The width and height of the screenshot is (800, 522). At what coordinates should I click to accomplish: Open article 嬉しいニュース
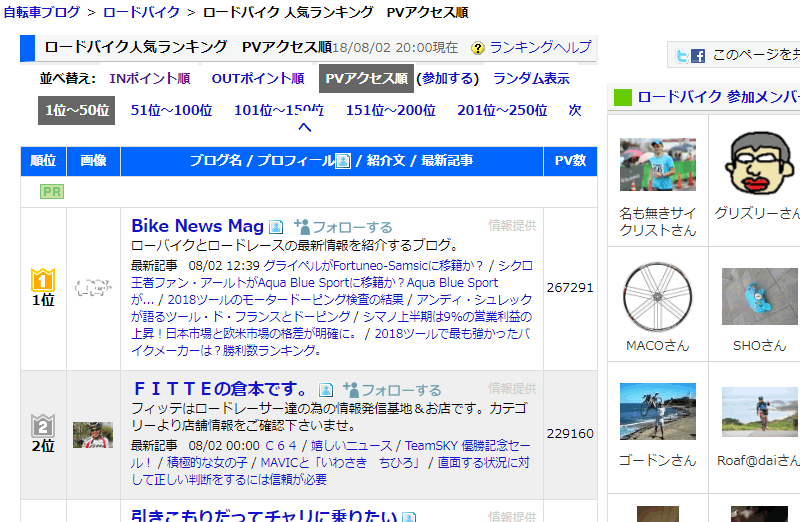pyautogui.click(x=351, y=445)
